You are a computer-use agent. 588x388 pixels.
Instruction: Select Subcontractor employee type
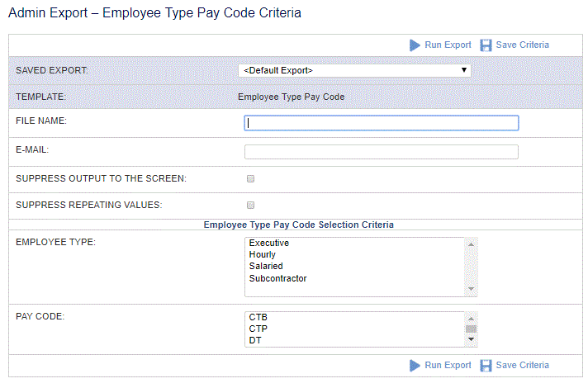pyautogui.click(x=277, y=278)
